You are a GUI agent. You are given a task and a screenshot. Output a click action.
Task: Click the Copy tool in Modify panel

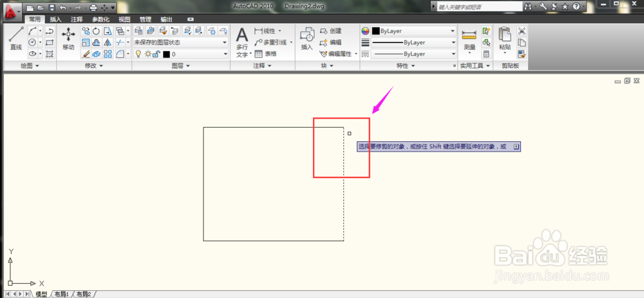[86, 31]
